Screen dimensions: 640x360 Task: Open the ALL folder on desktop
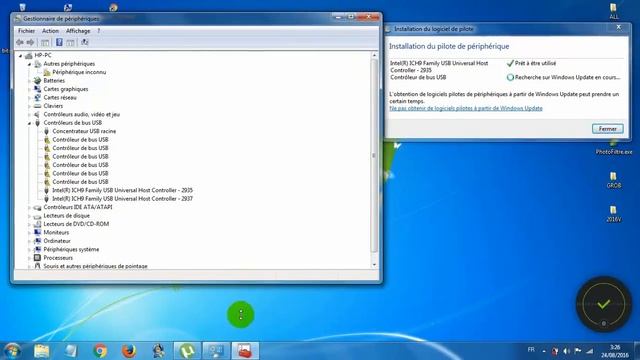[x=613, y=11]
